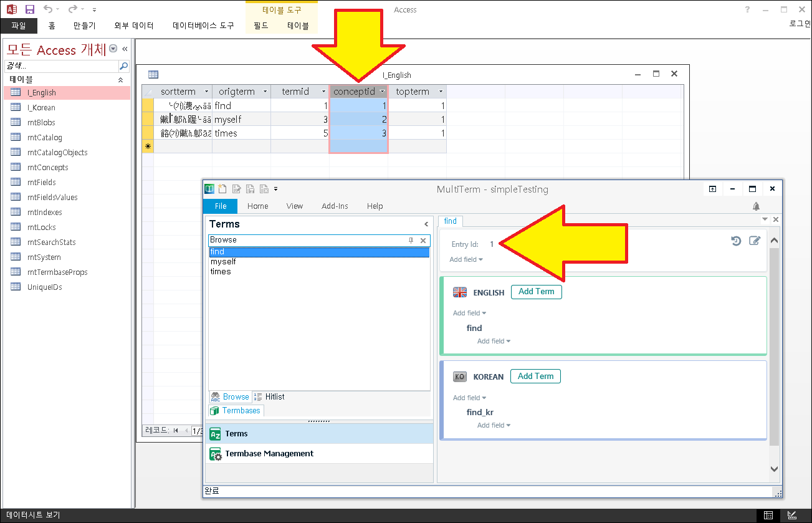Viewport: 812px width, 523px height.
Task: Select the 테이블 table tools tab
Action: coord(298,26)
